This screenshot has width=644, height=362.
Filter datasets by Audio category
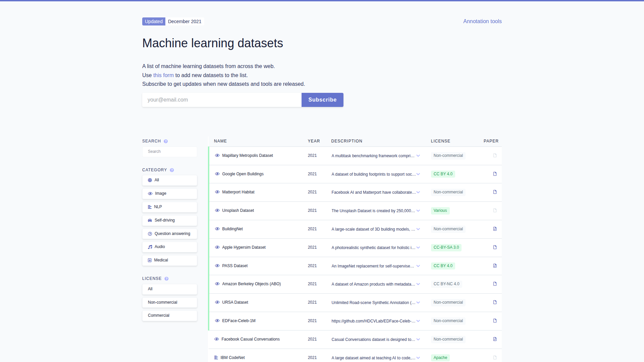coord(170,247)
